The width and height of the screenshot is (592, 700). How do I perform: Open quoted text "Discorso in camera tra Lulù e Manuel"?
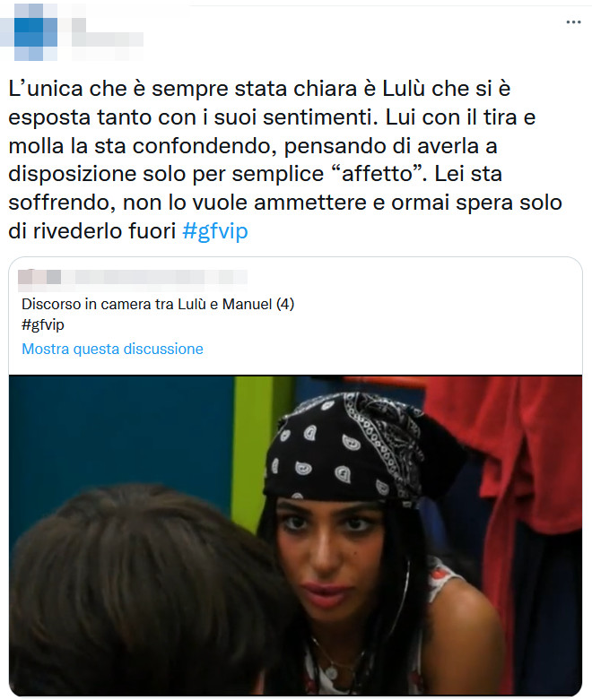pyautogui.click(x=147, y=304)
